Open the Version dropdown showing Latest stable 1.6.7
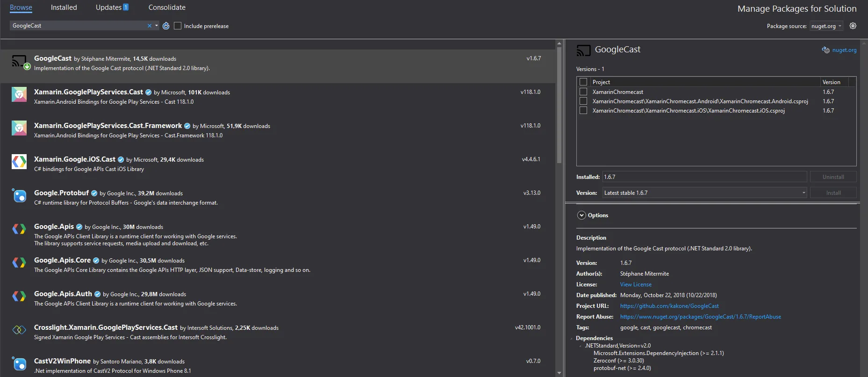The height and width of the screenshot is (377, 868). [705, 192]
